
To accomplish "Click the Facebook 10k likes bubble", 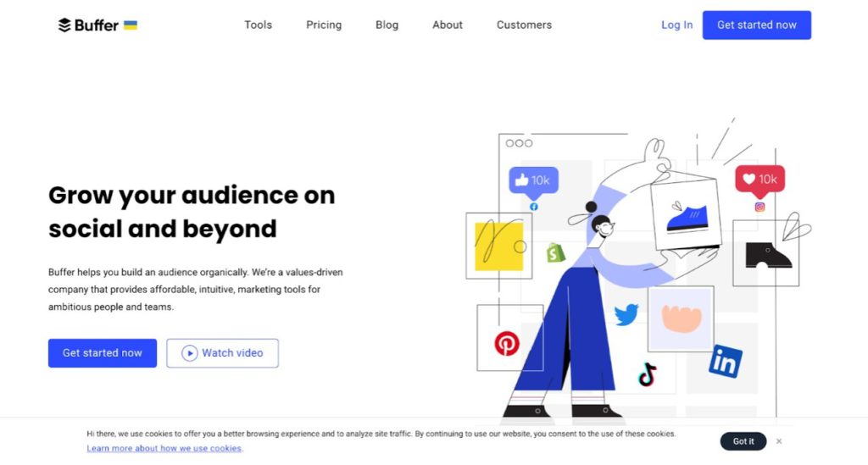I will coord(533,180).
